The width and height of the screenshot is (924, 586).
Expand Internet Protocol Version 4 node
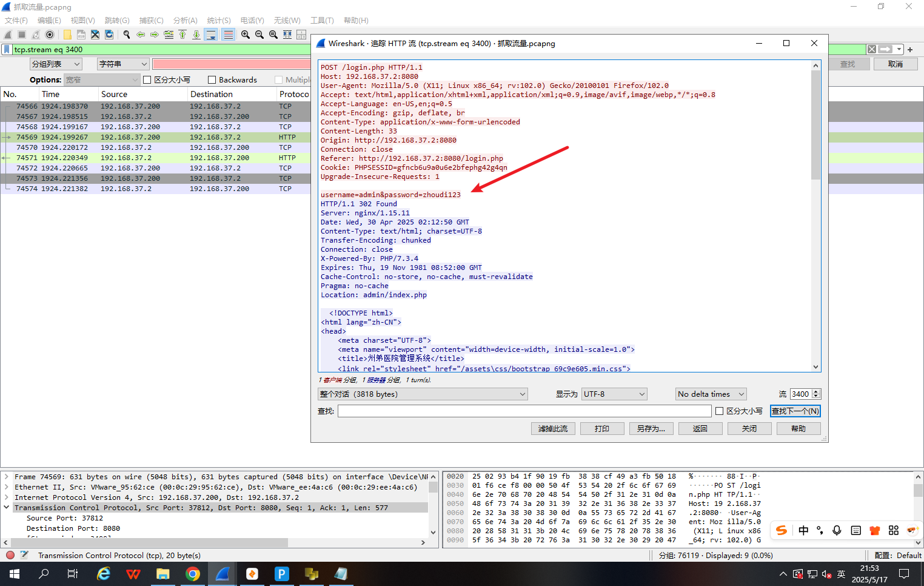click(7, 497)
